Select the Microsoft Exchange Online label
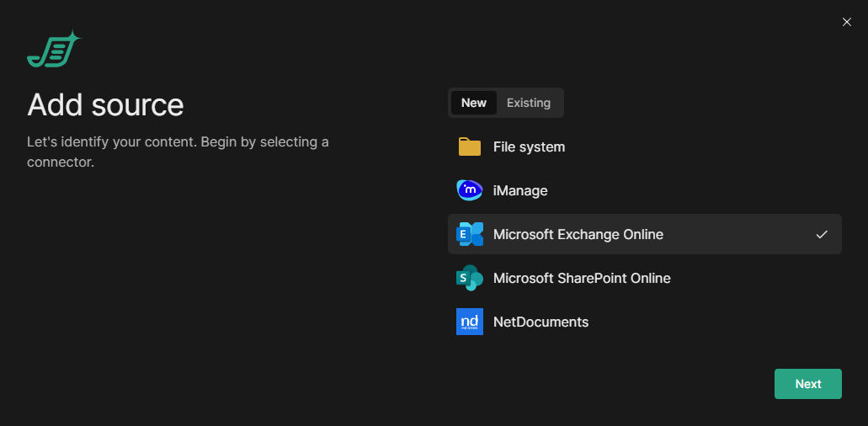Image resolution: width=868 pixels, height=426 pixels. (578, 234)
